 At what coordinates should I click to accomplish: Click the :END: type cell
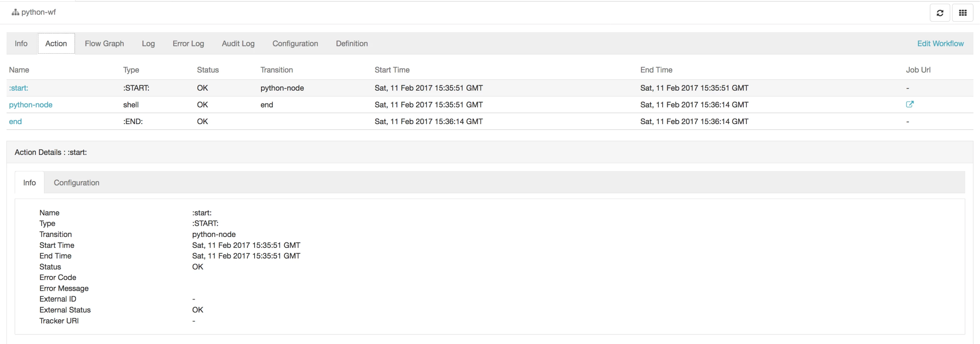click(x=133, y=121)
